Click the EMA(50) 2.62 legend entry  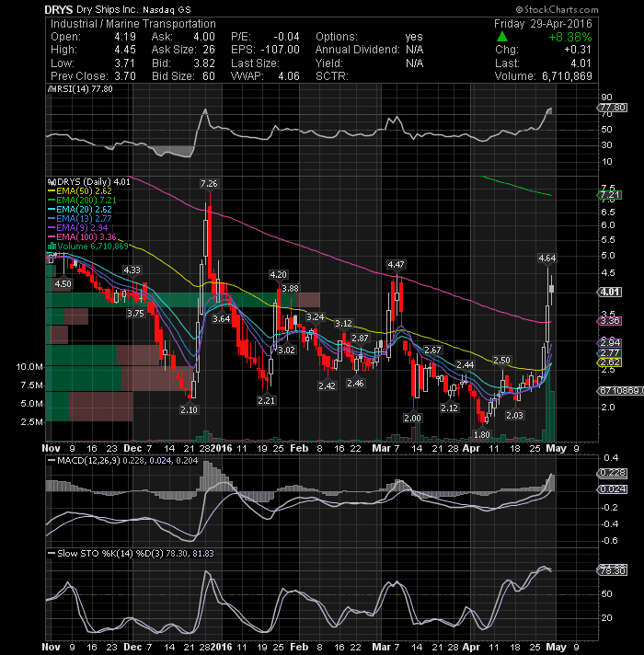[x=80, y=191]
